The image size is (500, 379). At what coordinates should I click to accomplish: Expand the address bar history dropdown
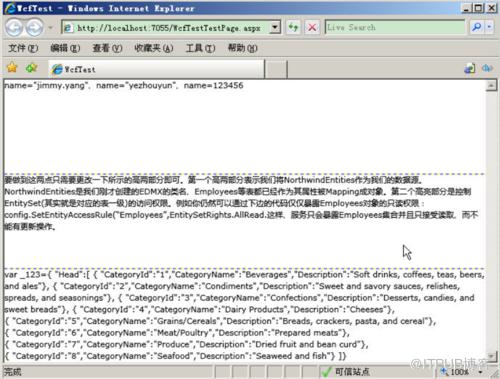(275, 28)
